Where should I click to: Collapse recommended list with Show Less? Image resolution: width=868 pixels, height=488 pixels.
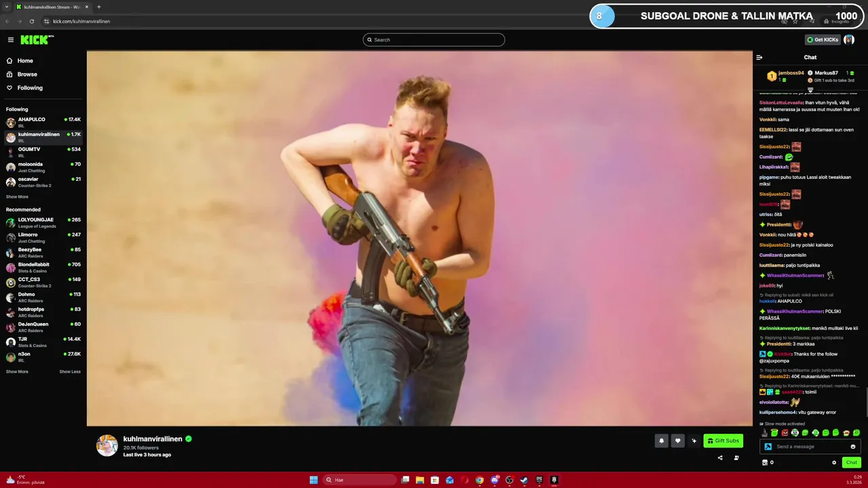tap(70, 371)
